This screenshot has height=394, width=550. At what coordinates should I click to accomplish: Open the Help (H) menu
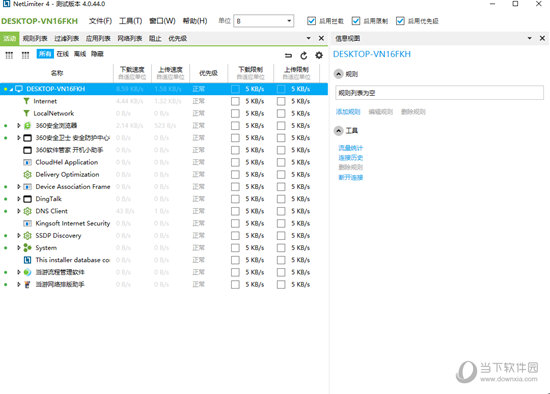click(x=195, y=21)
